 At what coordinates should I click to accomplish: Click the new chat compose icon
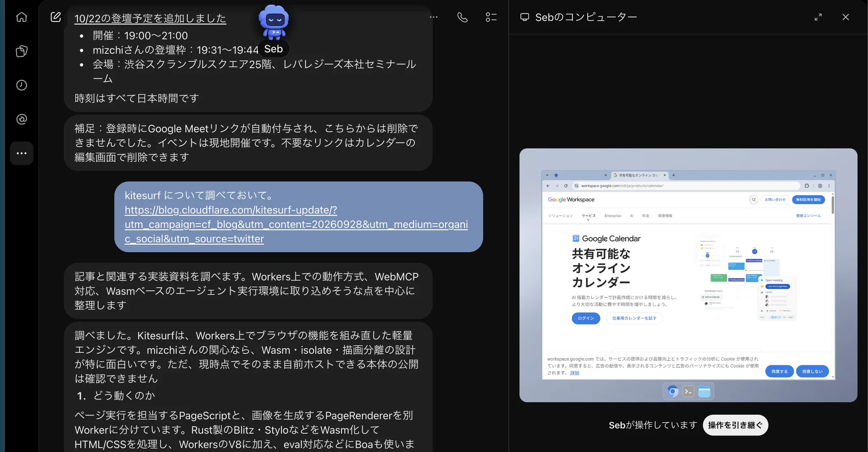click(x=56, y=17)
